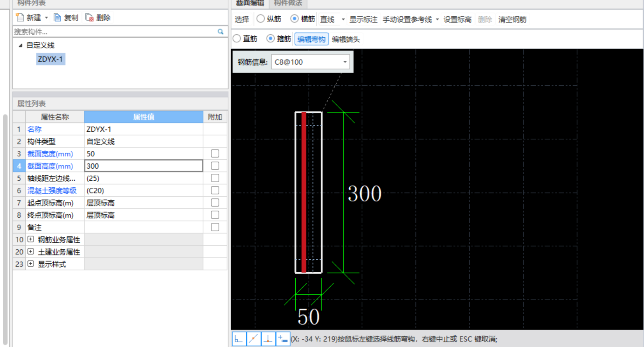644x347 pixels.
Task: Tick the 截面宽度 附加 checkbox
Action: 215,153
